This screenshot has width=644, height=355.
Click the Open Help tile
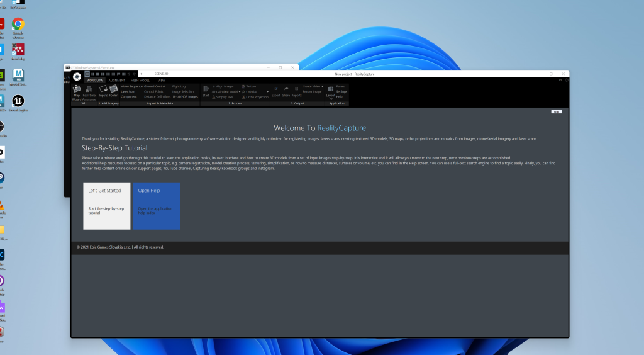click(x=156, y=206)
